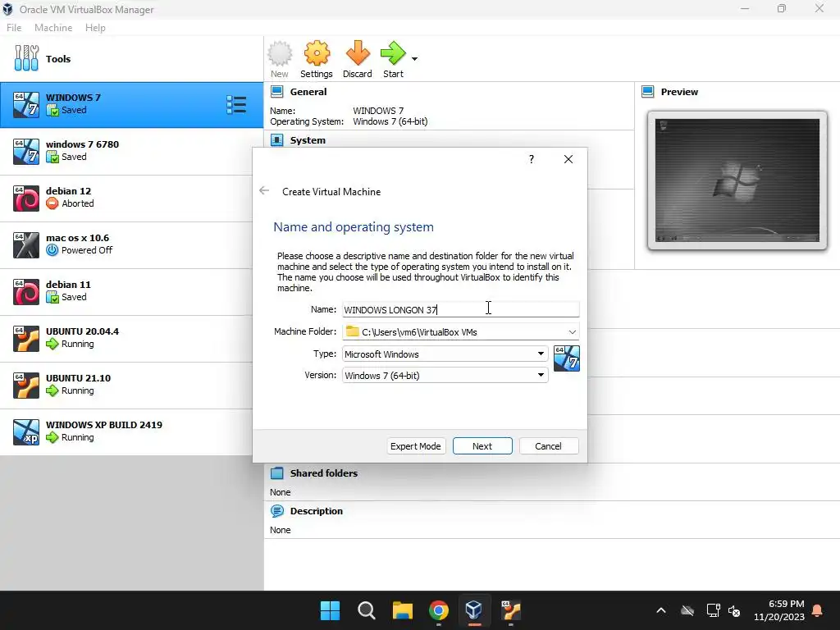Select the debian 12 VM icon
Viewport: 840px width, 630px height.
pyautogui.click(x=26, y=199)
